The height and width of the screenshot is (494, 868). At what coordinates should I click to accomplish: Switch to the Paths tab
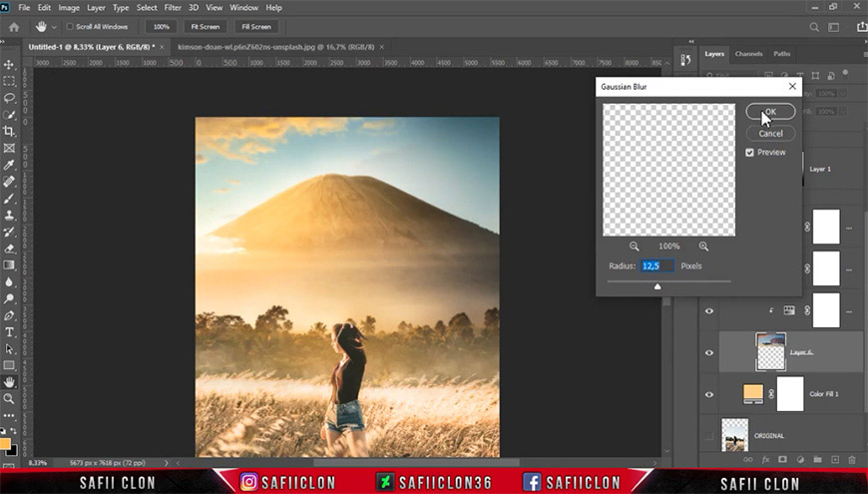coord(781,54)
